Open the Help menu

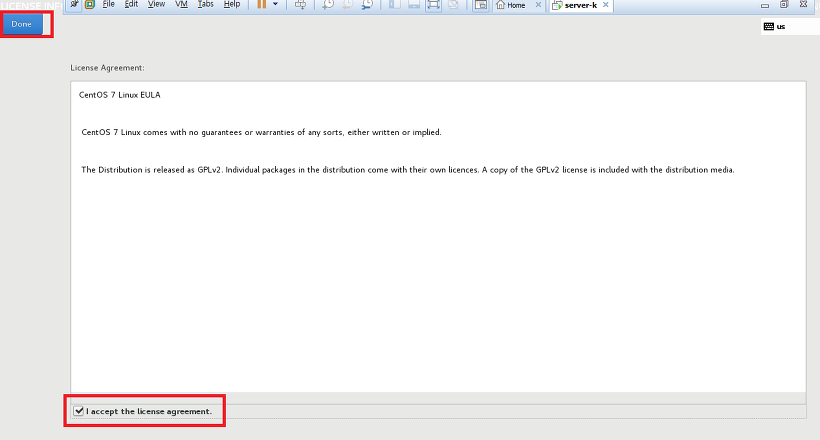coord(232,4)
